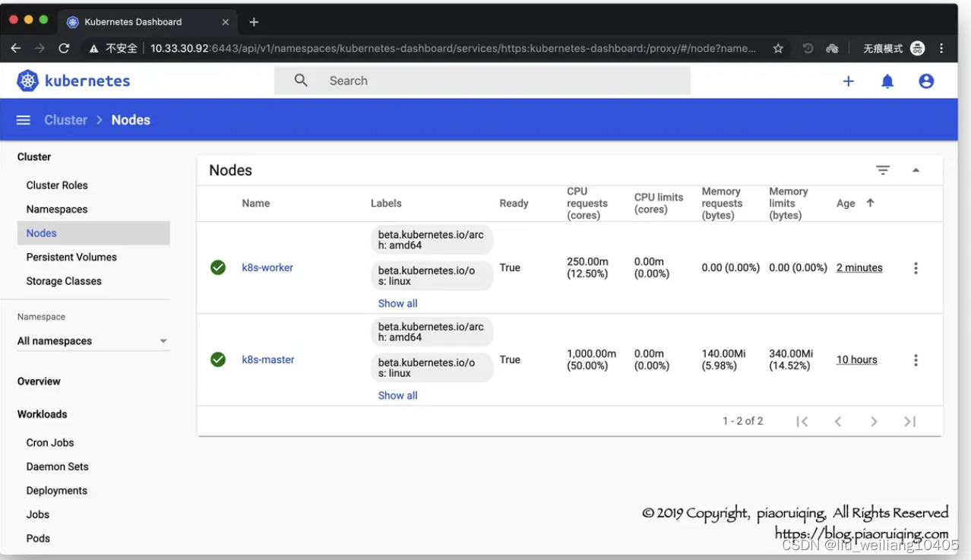Open the Workloads section heading
Screen dimensions: 971x560
click(43, 414)
